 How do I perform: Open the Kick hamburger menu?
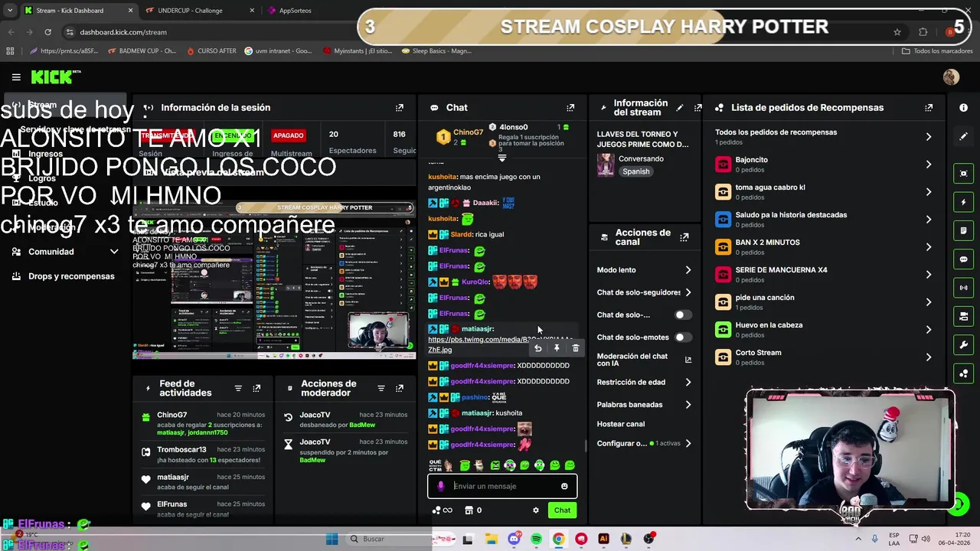(16, 77)
